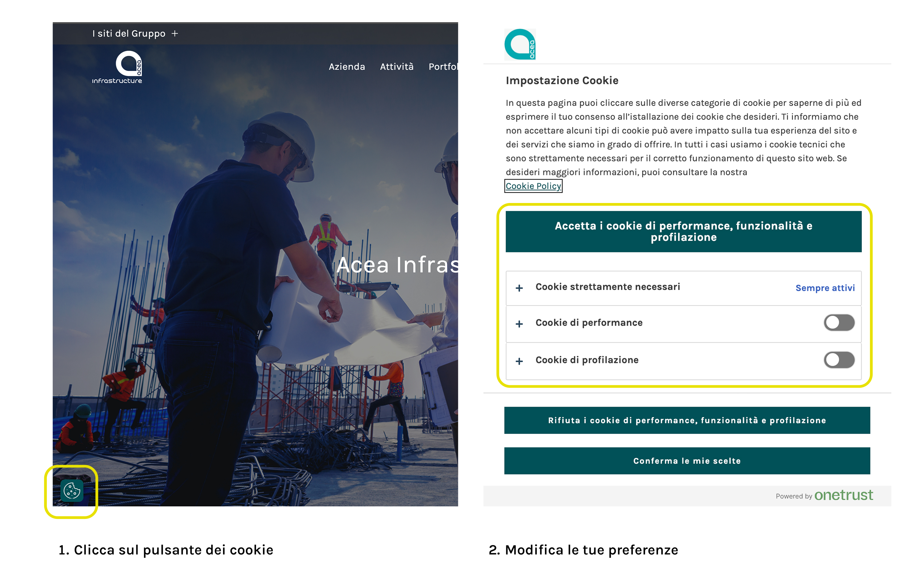Click the Cookie di profilazione title
Viewport: 924px width, 579px height.
click(x=587, y=360)
